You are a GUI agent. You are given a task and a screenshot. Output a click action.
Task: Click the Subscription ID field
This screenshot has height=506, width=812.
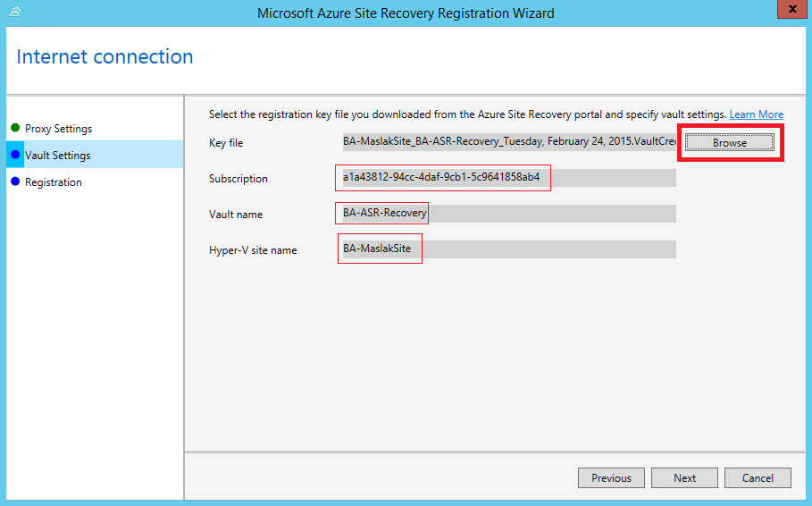(509, 178)
